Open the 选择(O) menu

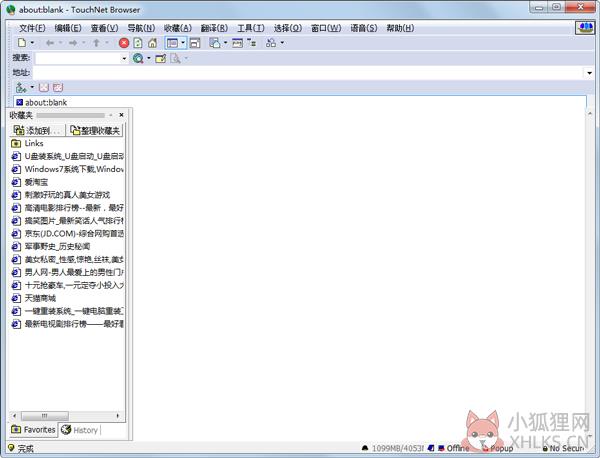pos(288,28)
